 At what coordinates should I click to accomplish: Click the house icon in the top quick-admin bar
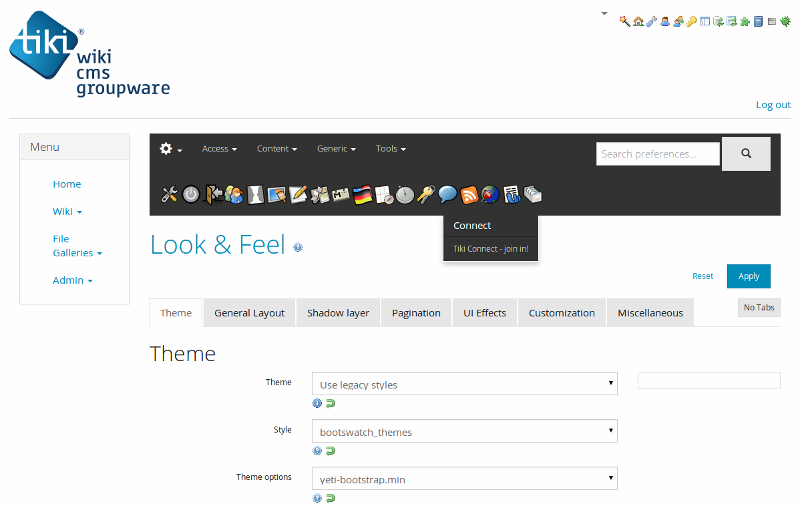coord(638,21)
